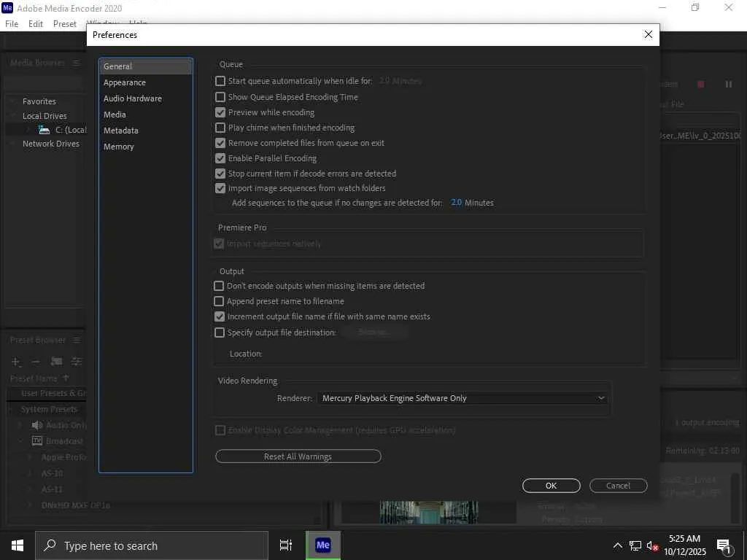Disable Enable Parallel Encoding checkbox
Image resolution: width=747 pixels, height=560 pixels.
pos(220,158)
